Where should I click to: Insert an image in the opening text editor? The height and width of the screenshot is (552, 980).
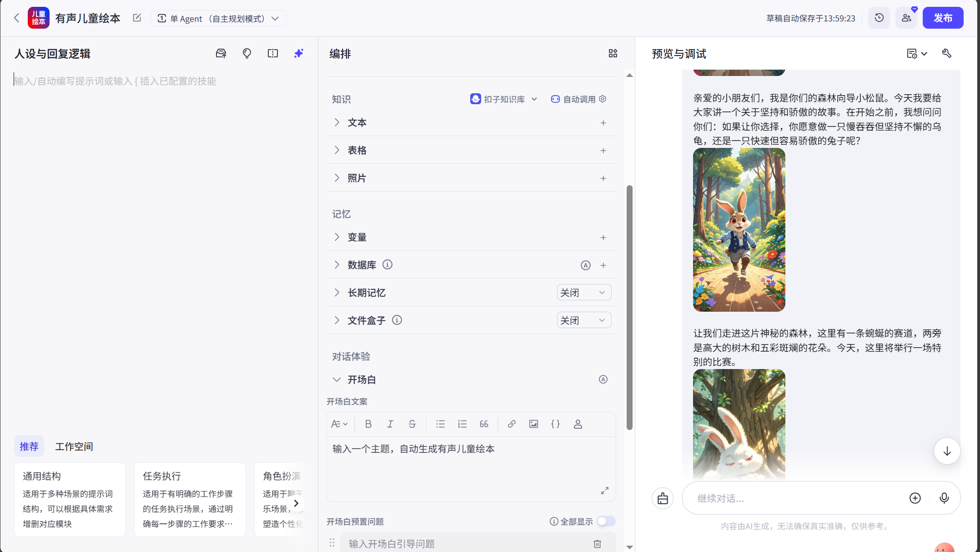(x=533, y=424)
